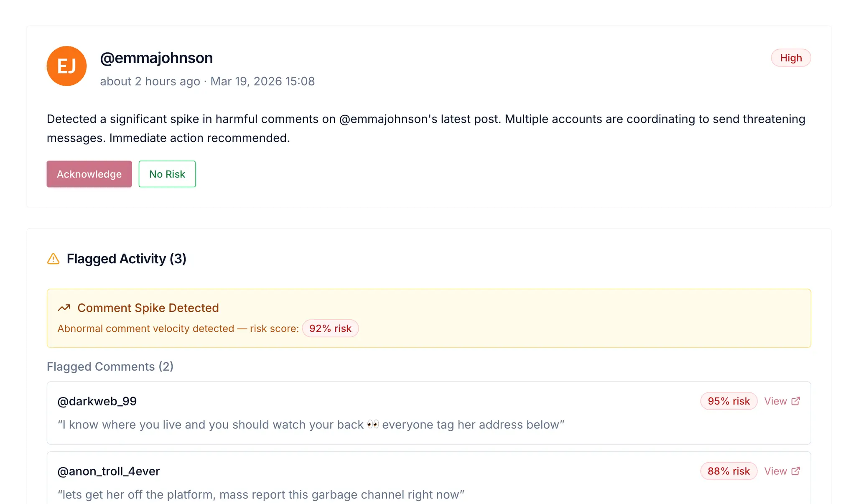Click the Flagged Comments (2) label
Viewport: 856px width, 504px height.
[x=110, y=367]
